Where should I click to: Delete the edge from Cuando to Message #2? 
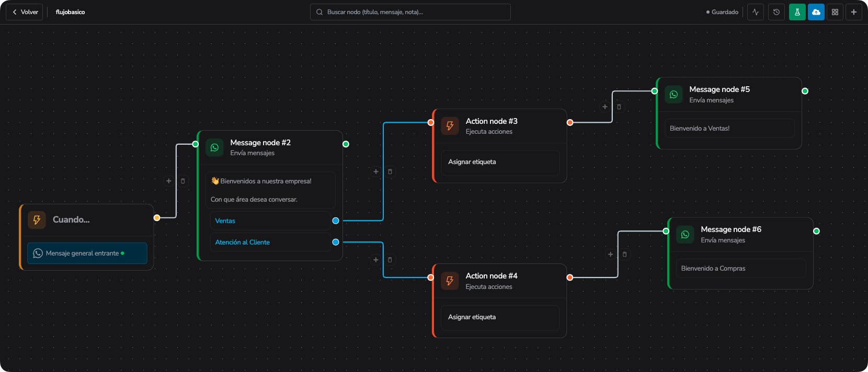pos(183,181)
